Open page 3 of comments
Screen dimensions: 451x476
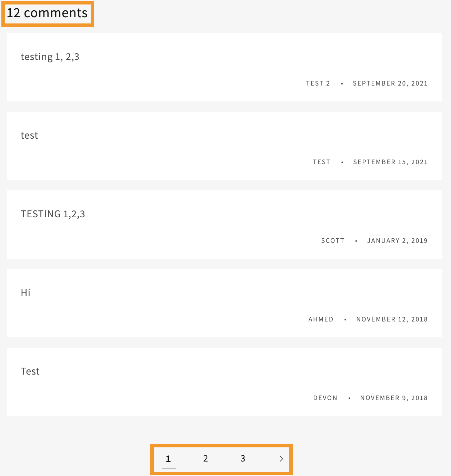[243, 459]
